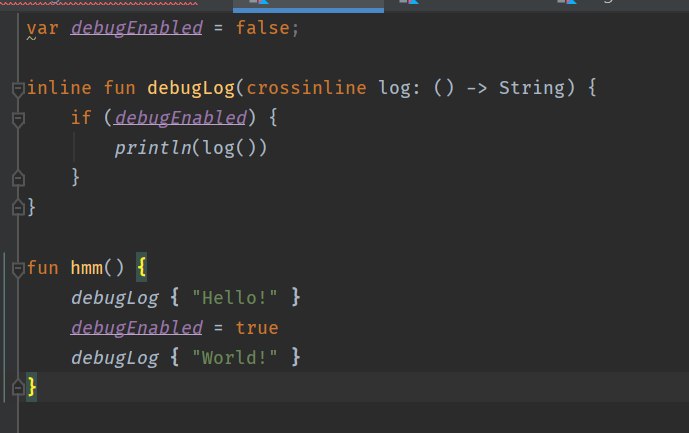Click the 'inline' keyword

tap(59, 88)
